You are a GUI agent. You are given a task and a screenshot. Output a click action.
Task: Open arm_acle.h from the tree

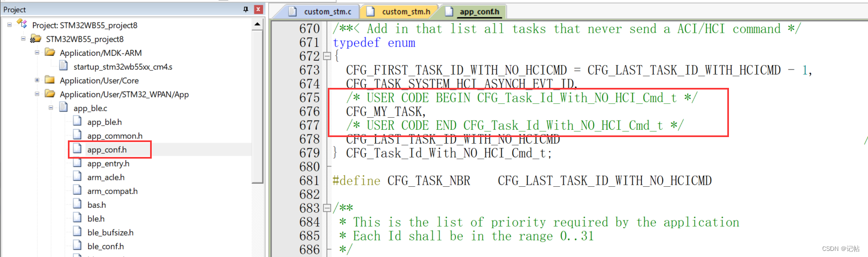point(106,177)
